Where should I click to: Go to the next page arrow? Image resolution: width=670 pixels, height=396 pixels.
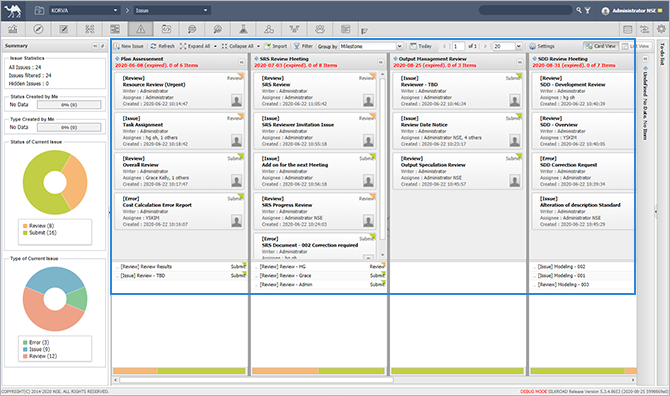[485, 46]
